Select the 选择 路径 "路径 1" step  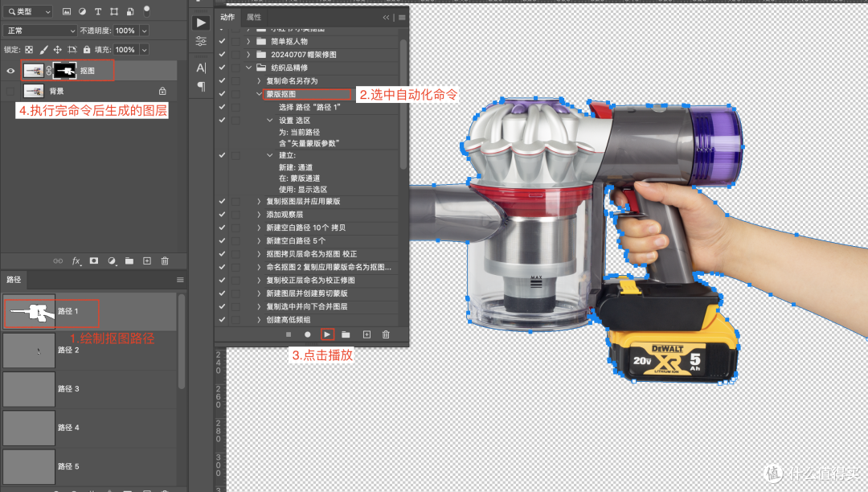309,108
